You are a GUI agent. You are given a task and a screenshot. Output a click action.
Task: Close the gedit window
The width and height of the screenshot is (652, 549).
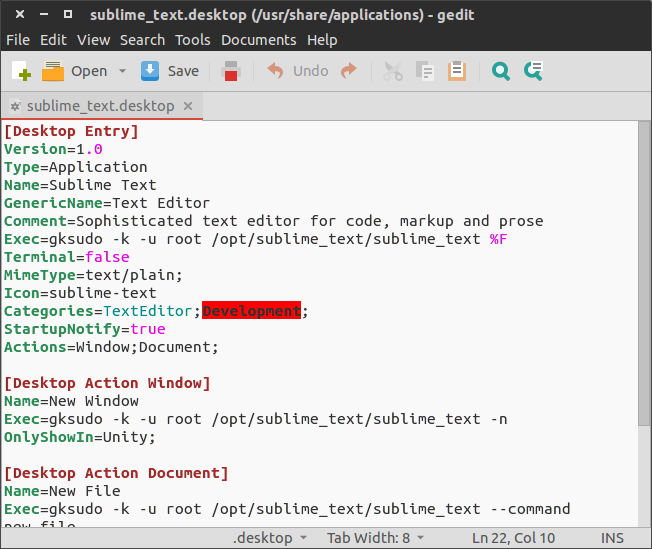click(20, 14)
